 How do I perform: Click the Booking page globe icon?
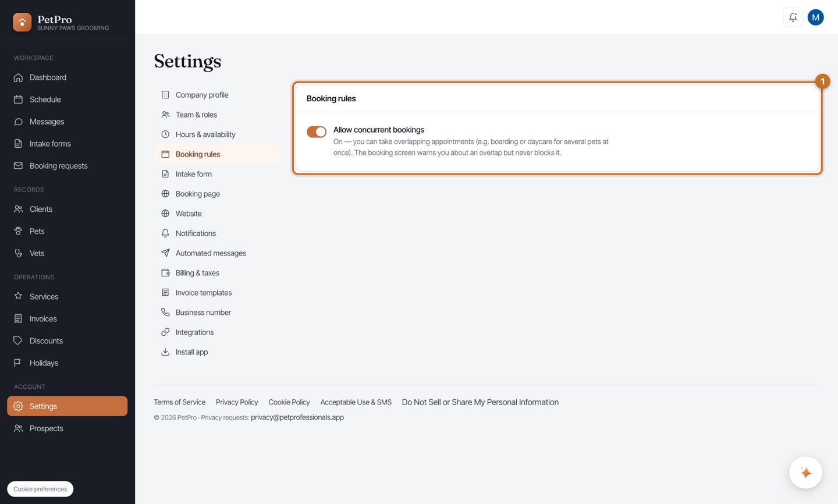165,194
